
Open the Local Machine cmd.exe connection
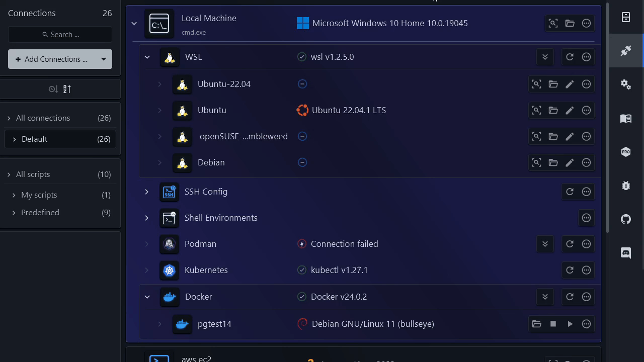click(209, 24)
